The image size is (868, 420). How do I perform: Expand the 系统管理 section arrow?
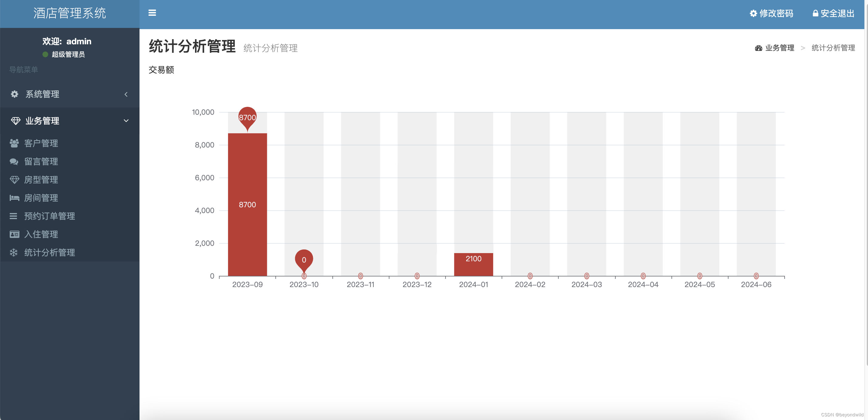point(126,94)
